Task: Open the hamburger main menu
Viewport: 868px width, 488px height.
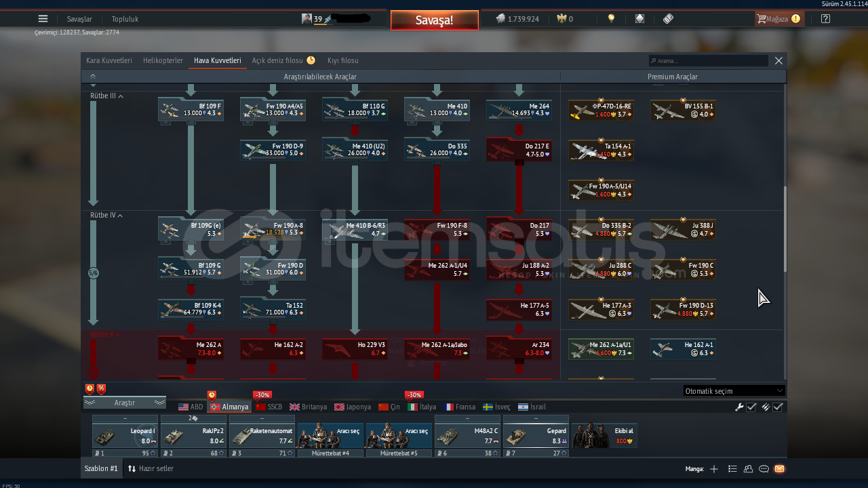Action: pos(43,19)
